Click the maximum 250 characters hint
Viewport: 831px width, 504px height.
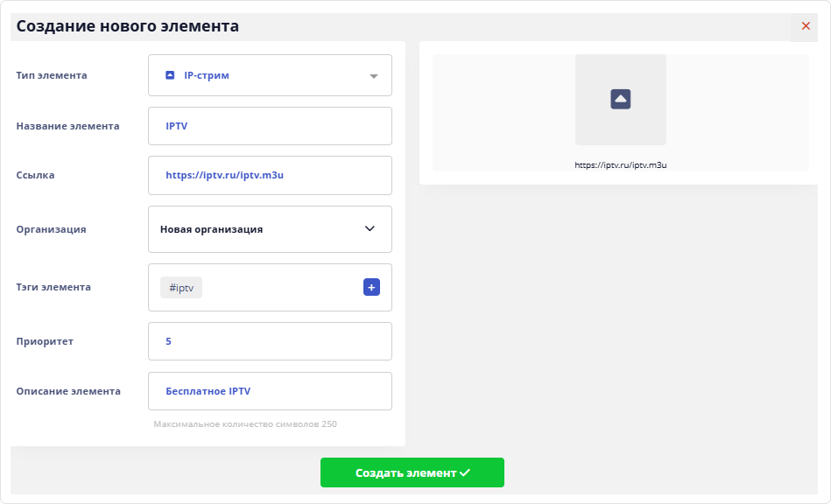(245, 424)
